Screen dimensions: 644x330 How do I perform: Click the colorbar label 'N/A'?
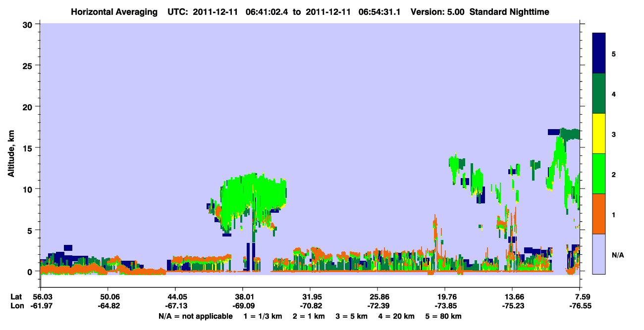617,255
